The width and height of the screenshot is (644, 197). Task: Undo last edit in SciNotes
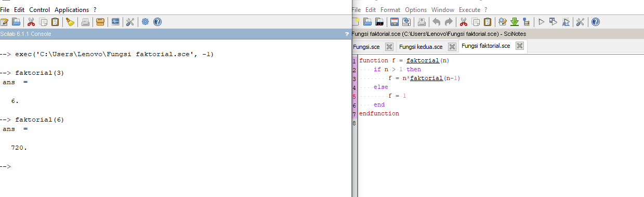437,22
